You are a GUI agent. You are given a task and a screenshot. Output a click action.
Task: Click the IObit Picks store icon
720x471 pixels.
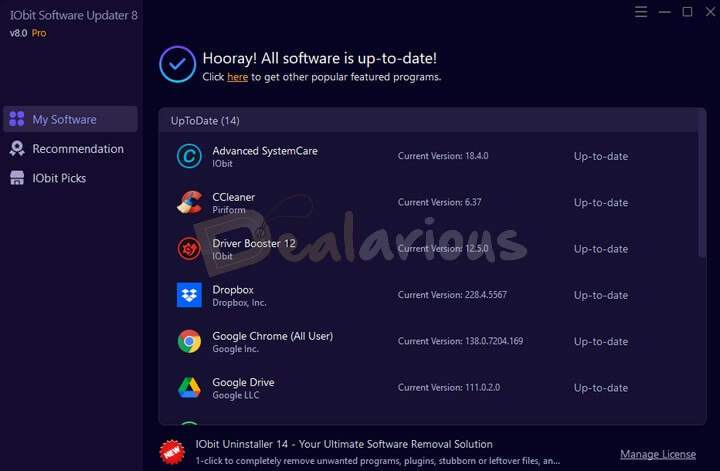click(17, 178)
